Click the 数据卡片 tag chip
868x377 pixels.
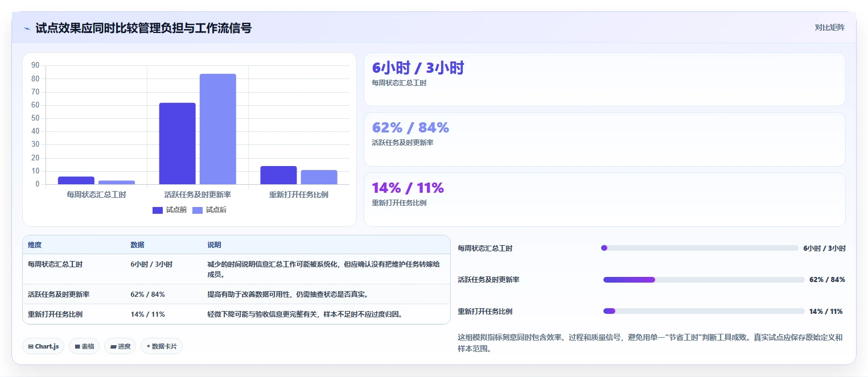pos(162,346)
